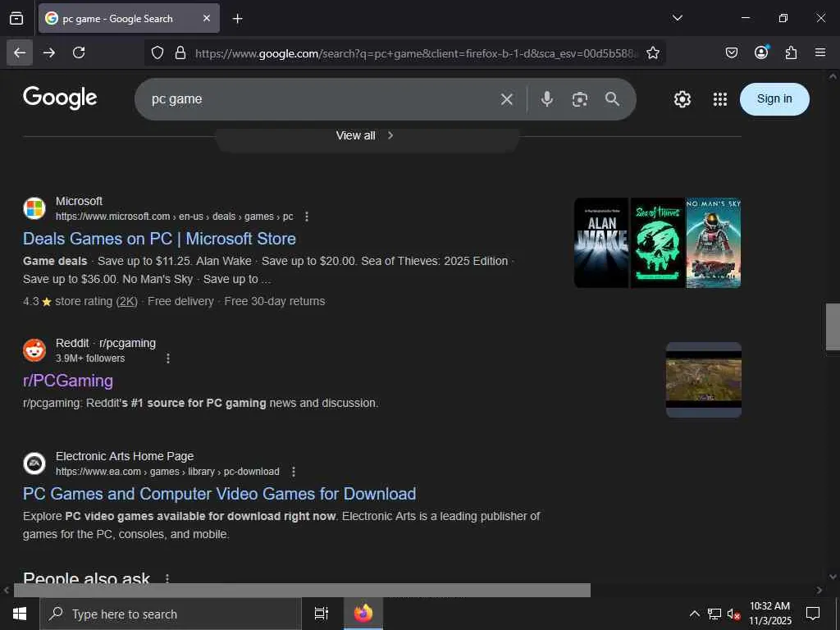Select the pc game - Google Search tab
Screen dimensions: 840x630
[129, 18]
